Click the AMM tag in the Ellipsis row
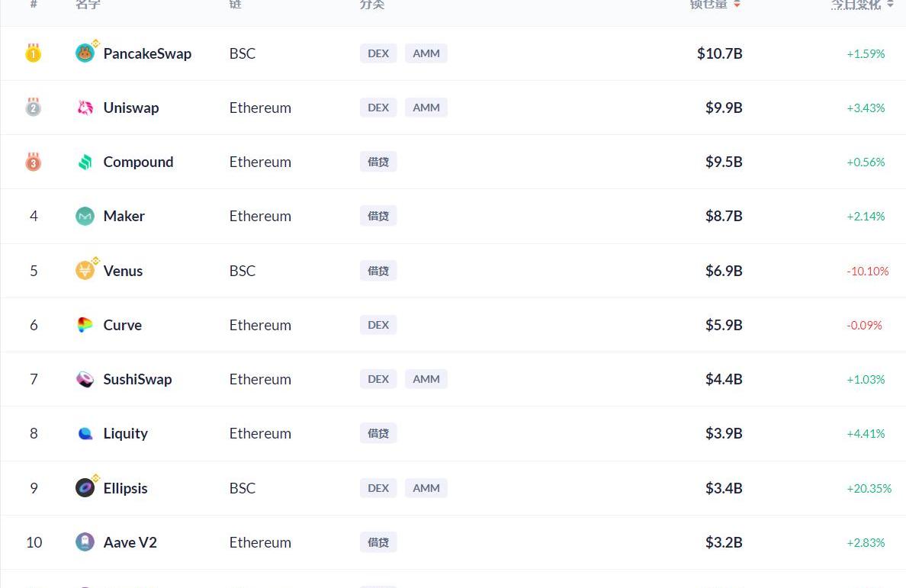This screenshot has width=906, height=588. point(426,488)
